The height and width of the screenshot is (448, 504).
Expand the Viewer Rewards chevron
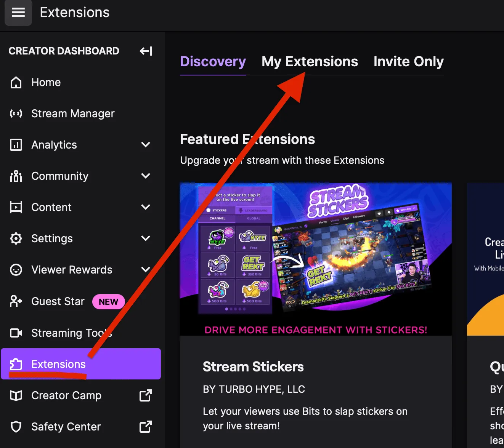[x=146, y=270]
